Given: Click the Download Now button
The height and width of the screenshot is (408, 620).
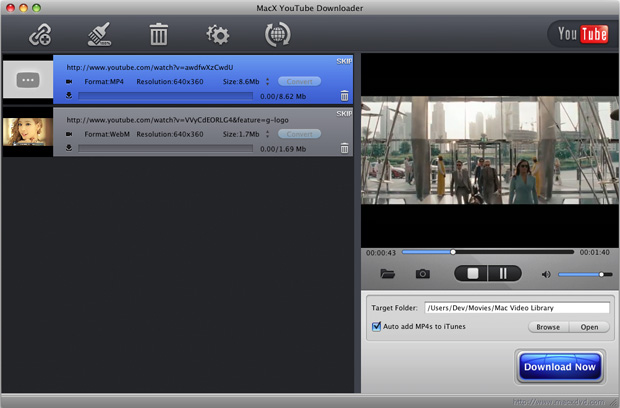Looking at the screenshot, I should pos(560,367).
